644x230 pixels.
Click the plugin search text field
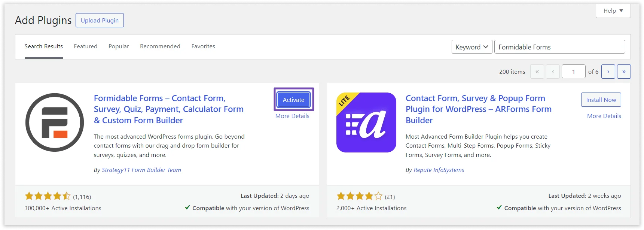tap(559, 47)
